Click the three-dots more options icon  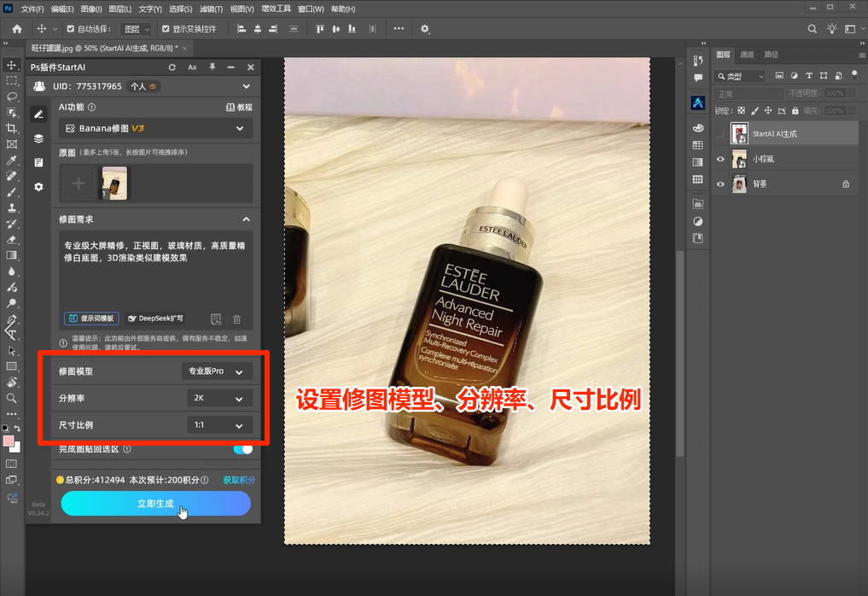[399, 29]
